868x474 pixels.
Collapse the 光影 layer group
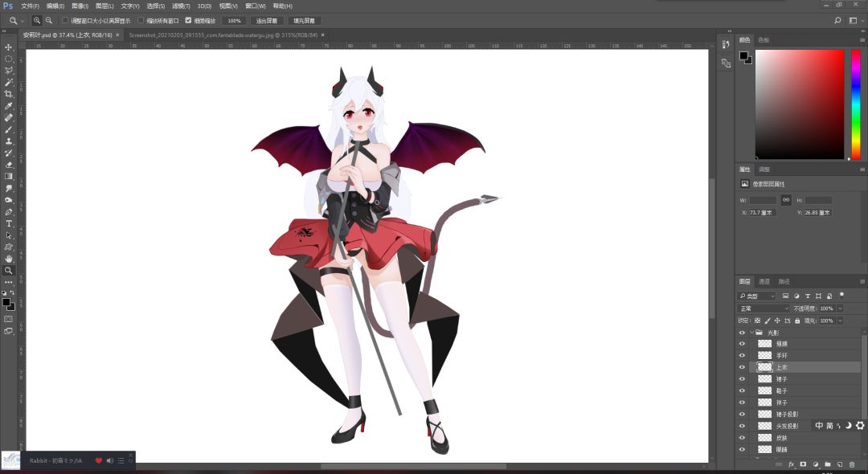coord(751,333)
